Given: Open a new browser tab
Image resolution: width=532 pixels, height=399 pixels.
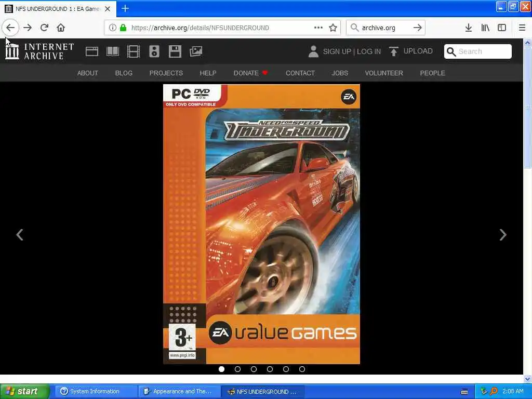Looking at the screenshot, I should pos(125,8).
